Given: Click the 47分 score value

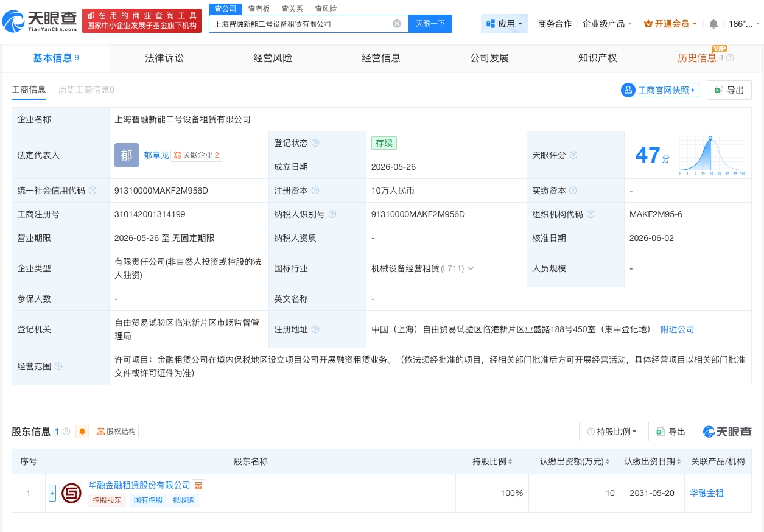Looking at the screenshot, I should (653, 155).
